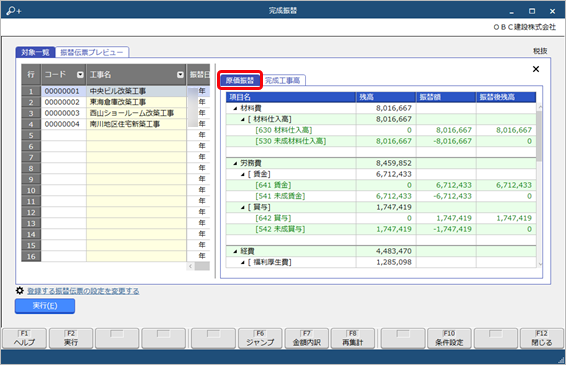
Task: Click code cell 00000004
Action: [64, 124]
